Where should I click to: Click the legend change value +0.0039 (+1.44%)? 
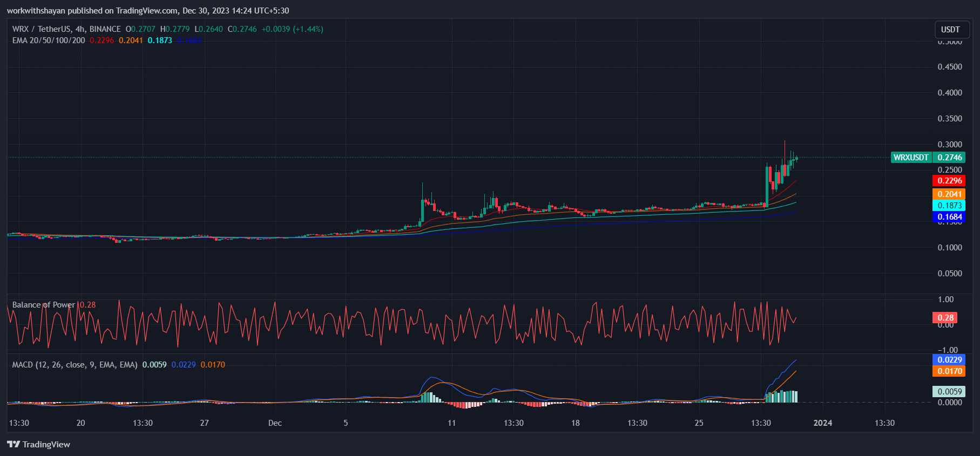[x=293, y=29]
